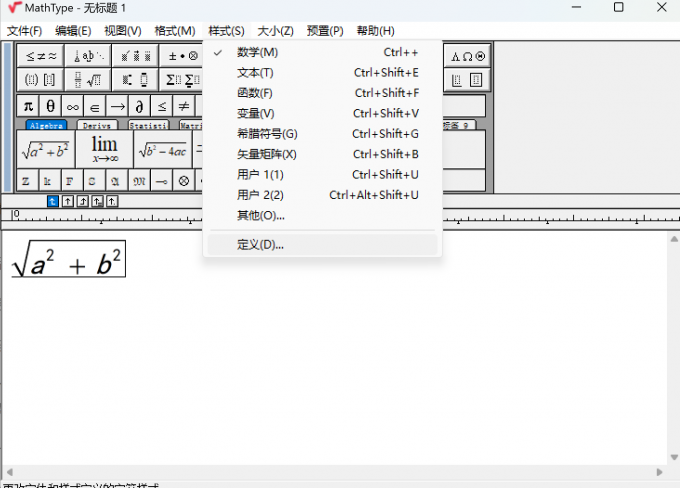This screenshot has height=488, width=680.
Task: Open the Greek uppercase symbols palette (Λ Ω)
Action: [x=468, y=56]
